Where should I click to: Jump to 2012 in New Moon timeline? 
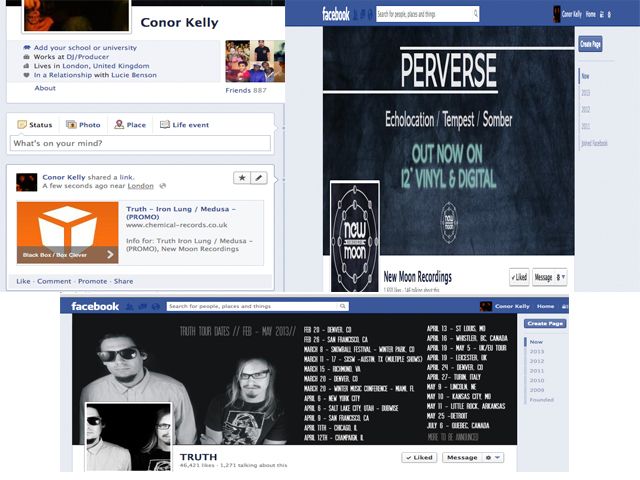(x=586, y=109)
